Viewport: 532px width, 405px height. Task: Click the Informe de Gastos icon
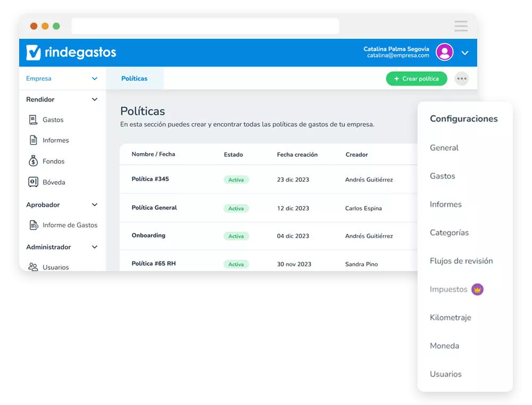pos(33,225)
